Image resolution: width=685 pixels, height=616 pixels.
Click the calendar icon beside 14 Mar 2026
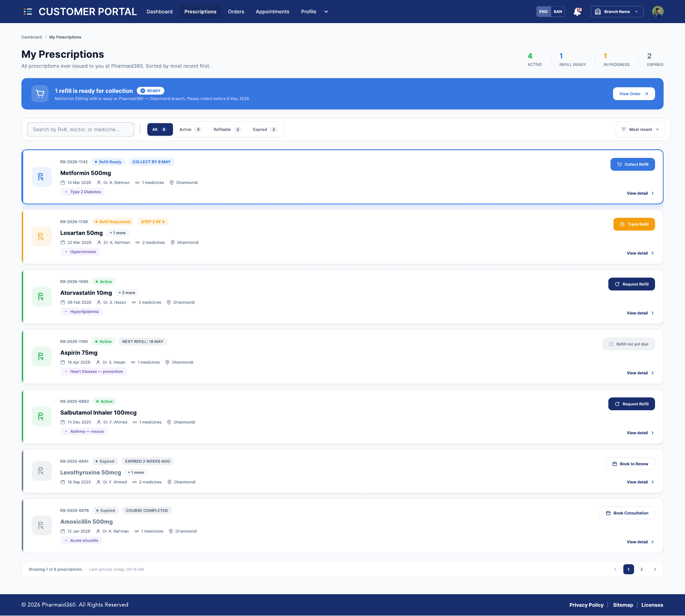point(63,183)
